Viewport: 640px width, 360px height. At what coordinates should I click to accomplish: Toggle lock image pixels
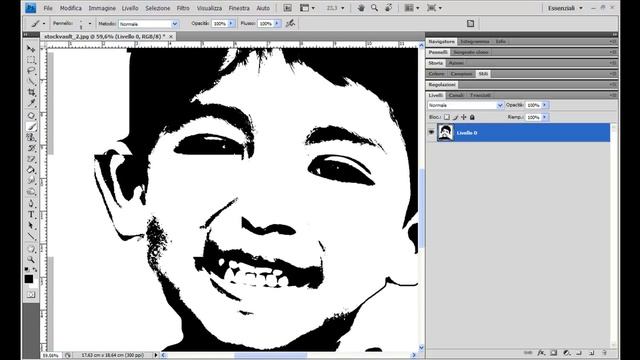coord(456,117)
